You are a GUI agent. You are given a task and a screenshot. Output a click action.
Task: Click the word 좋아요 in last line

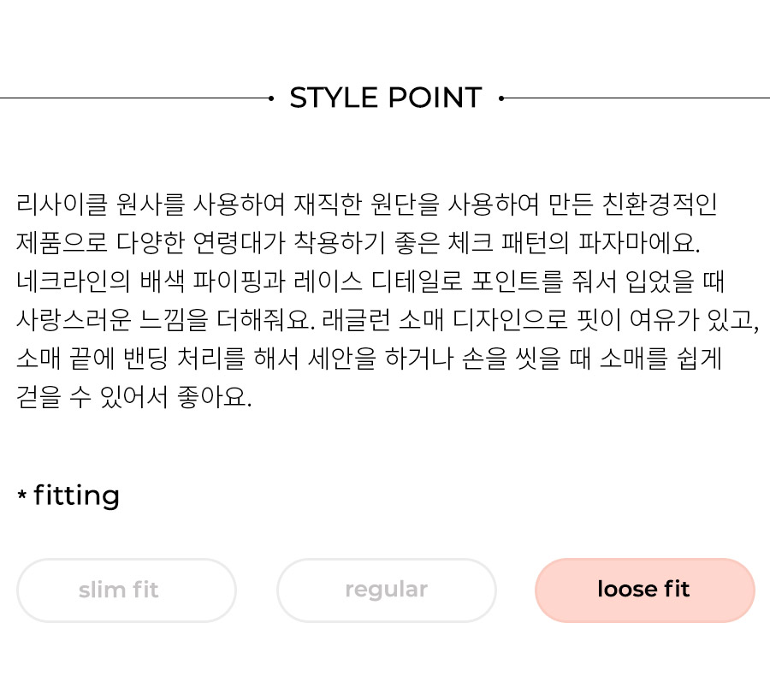[x=211, y=396]
